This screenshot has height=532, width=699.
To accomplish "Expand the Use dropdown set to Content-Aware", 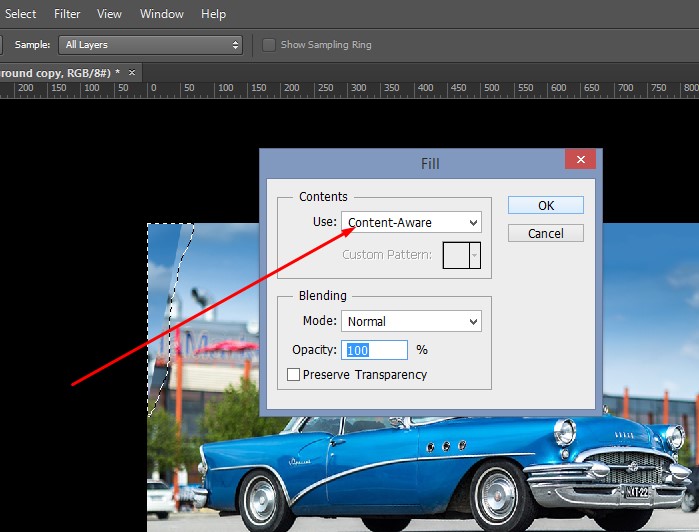I will tap(411, 222).
